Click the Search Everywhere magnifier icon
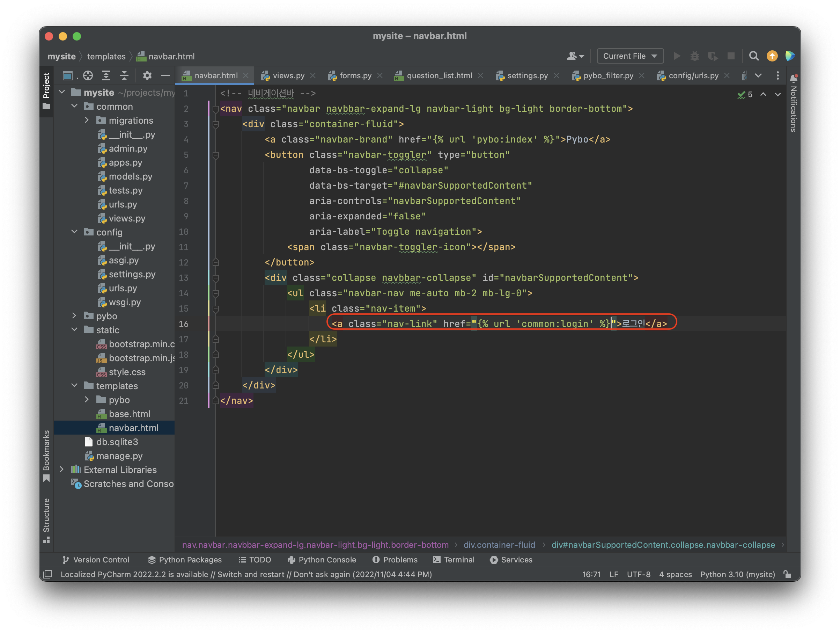 (754, 56)
